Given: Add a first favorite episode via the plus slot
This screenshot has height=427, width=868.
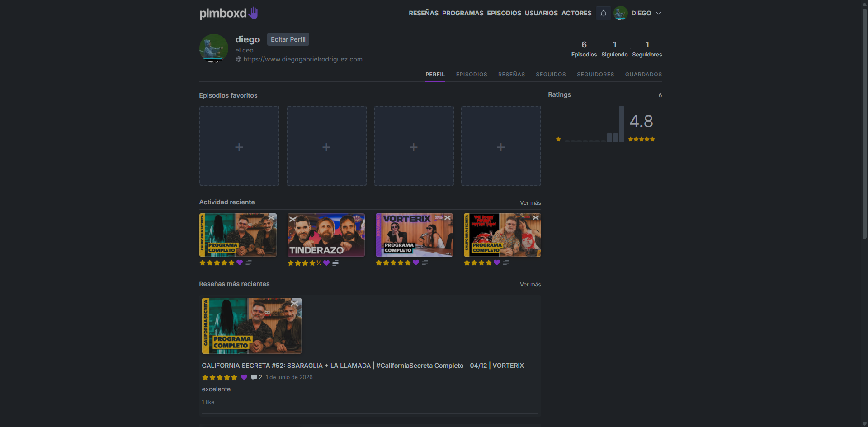Looking at the screenshot, I should point(239,145).
